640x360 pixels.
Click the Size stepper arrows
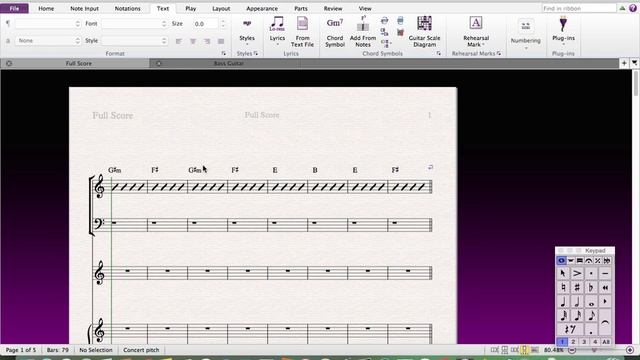[223, 24]
